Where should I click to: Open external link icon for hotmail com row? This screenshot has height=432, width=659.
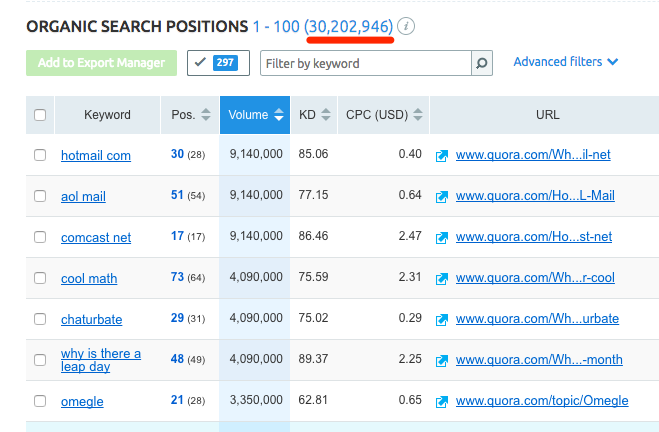(442, 155)
